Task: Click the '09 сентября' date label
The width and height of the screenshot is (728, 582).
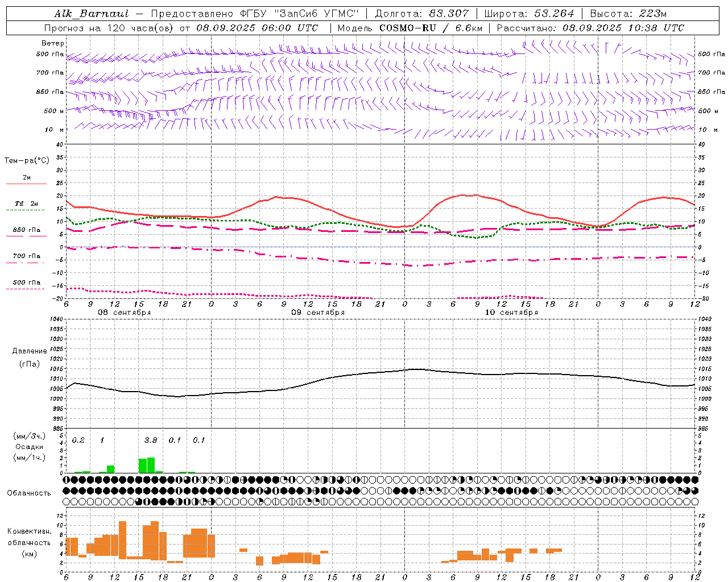Action: [x=318, y=313]
